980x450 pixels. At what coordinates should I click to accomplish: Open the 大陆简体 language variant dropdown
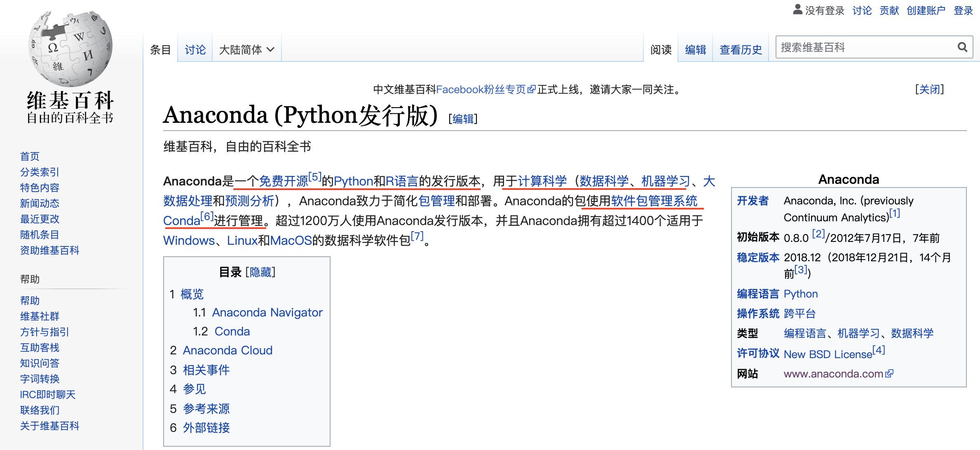(246, 49)
